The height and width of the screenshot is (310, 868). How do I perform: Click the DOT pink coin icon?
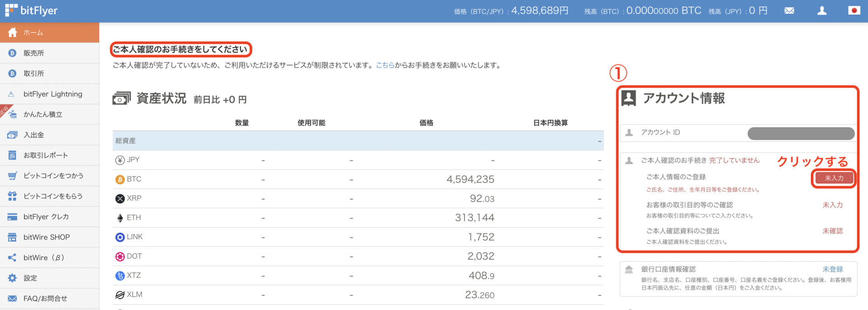pyautogui.click(x=120, y=256)
